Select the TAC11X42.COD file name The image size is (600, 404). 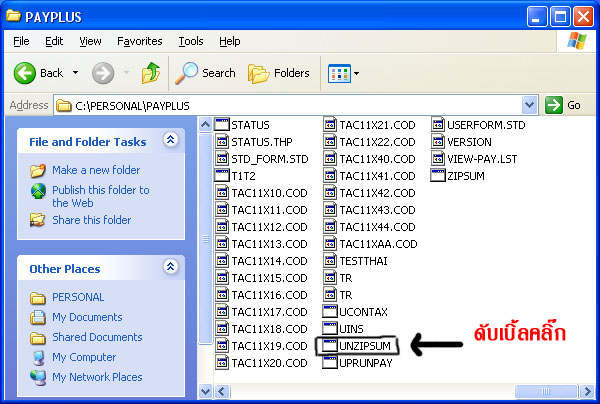377,193
